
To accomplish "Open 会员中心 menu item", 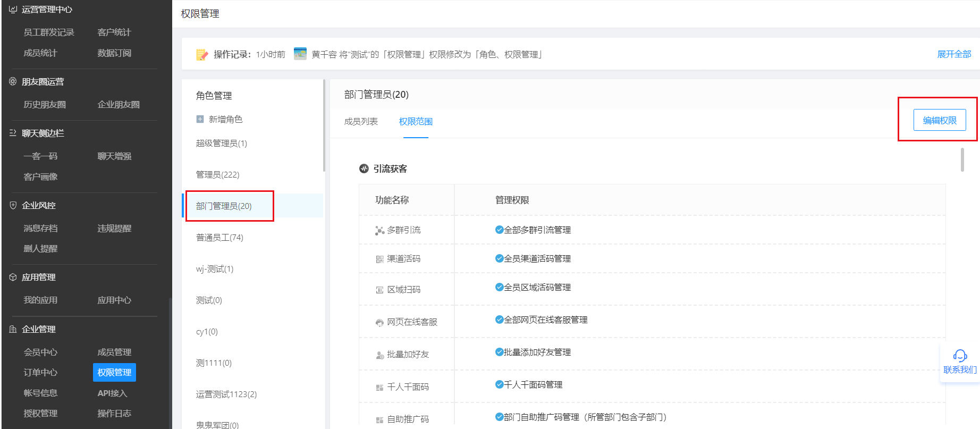I will point(40,352).
